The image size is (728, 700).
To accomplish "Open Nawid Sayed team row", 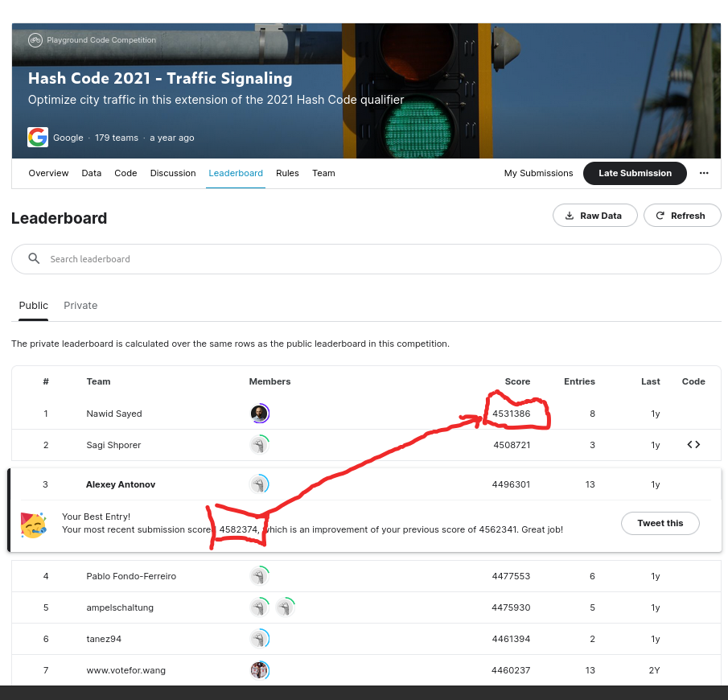I will 366,413.
